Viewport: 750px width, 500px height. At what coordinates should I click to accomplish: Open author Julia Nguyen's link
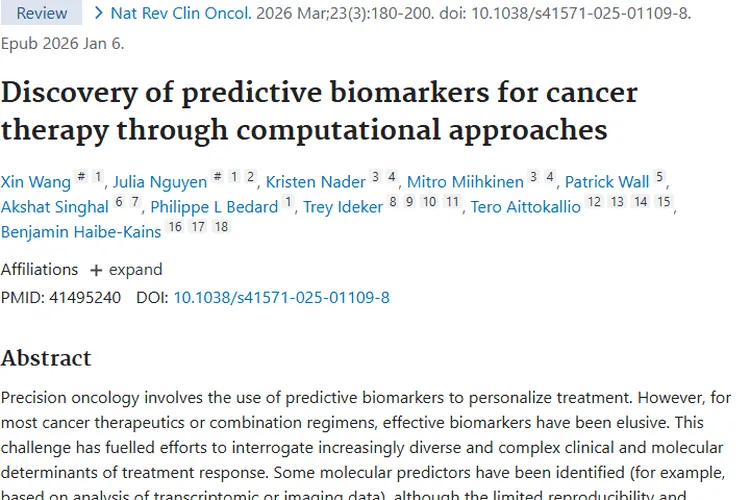160,182
